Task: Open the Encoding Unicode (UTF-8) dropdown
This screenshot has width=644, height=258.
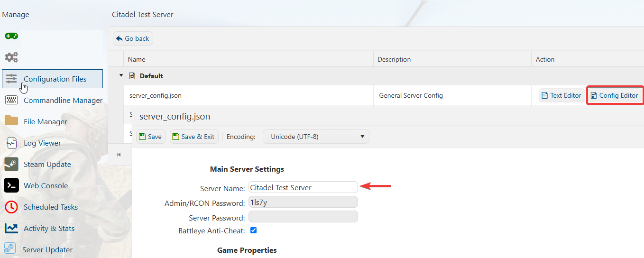Action: click(316, 137)
